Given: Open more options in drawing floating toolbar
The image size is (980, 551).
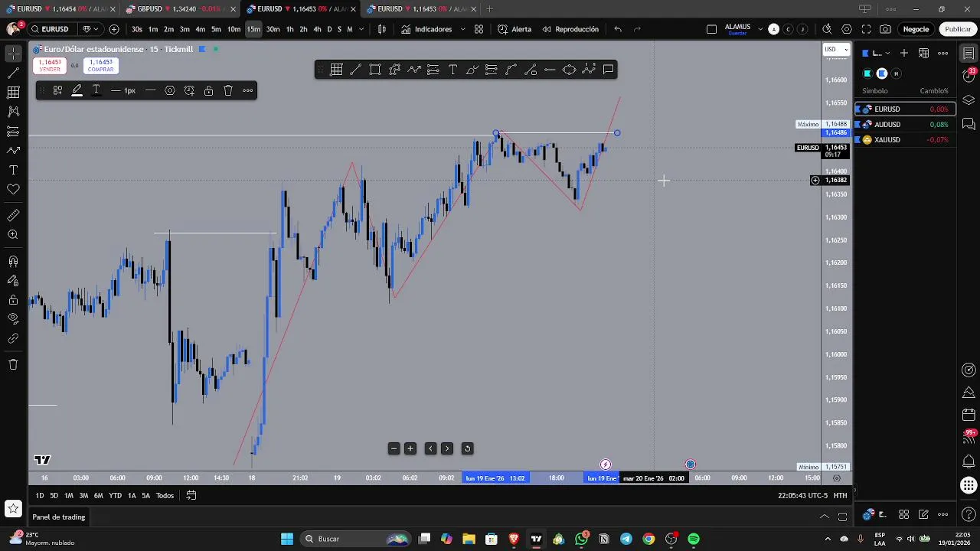Looking at the screenshot, I should [247, 90].
